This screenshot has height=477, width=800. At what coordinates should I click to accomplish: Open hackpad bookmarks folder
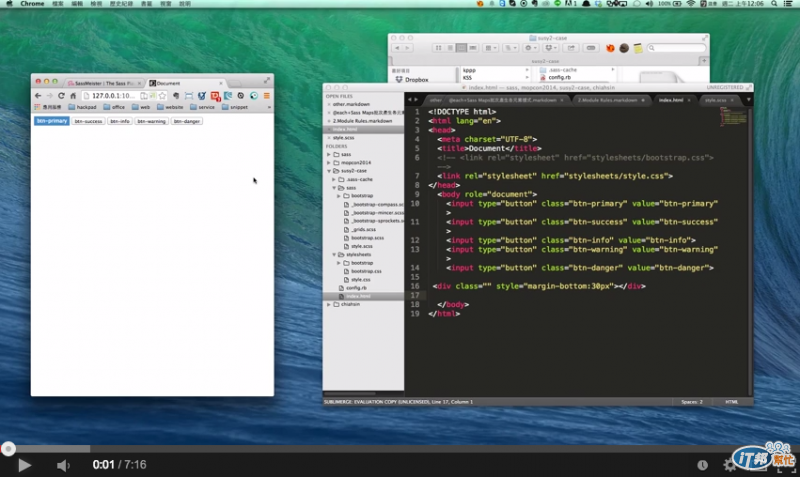click(82, 107)
